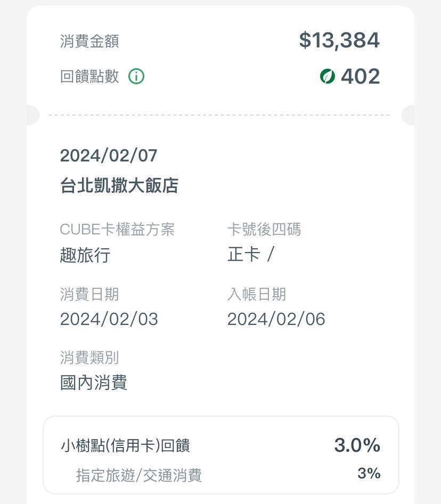Open the 小樹點(信用卡)回饋 reward row
441x504 pixels.
pos(126,445)
